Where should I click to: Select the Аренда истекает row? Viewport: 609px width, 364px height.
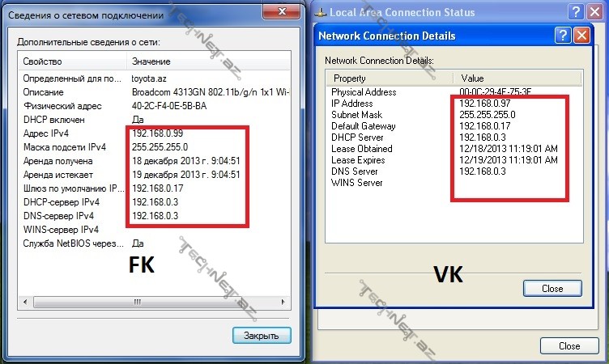pyautogui.click(x=155, y=175)
